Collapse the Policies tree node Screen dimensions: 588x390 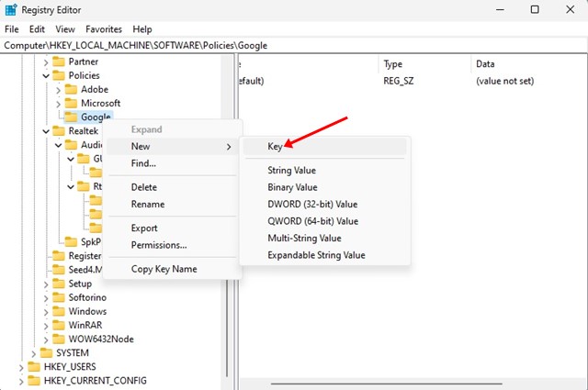(46, 75)
